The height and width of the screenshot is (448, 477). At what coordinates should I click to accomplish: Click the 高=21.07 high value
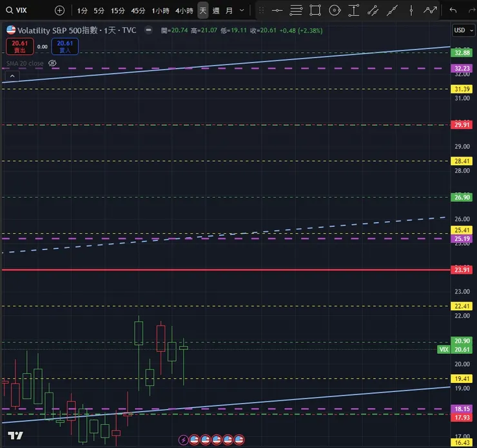click(x=204, y=30)
